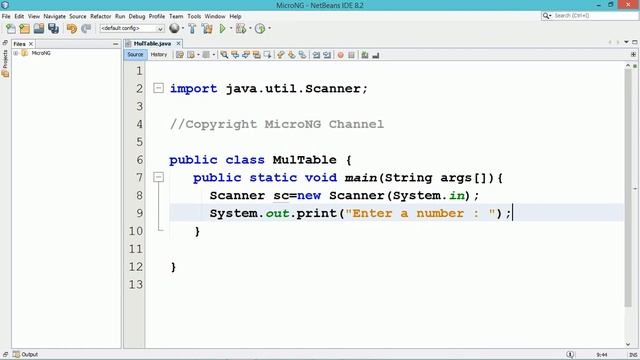Open the Refactor menu

click(100, 16)
